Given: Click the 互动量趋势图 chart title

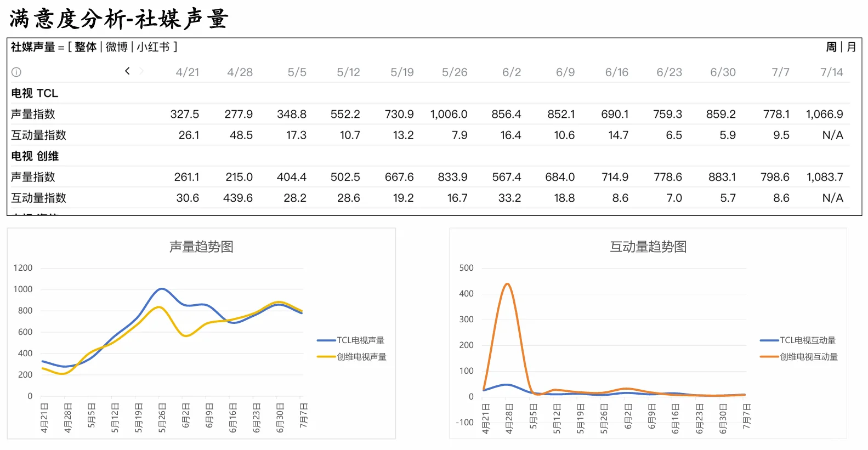Looking at the screenshot, I should [648, 247].
